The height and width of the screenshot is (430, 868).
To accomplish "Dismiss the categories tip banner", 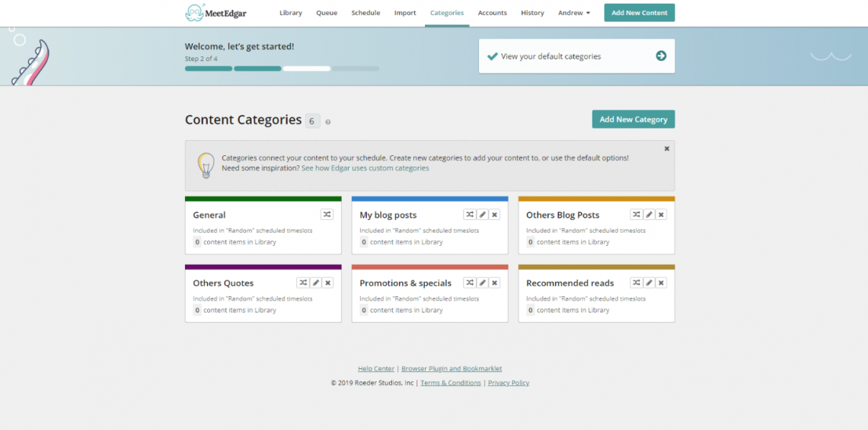I will point(667,148).
